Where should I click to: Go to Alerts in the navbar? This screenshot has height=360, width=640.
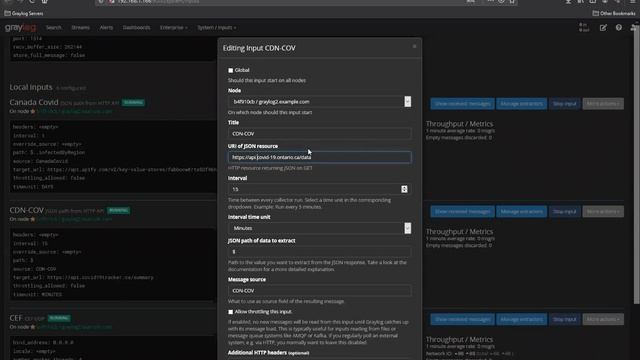point(106,28)
